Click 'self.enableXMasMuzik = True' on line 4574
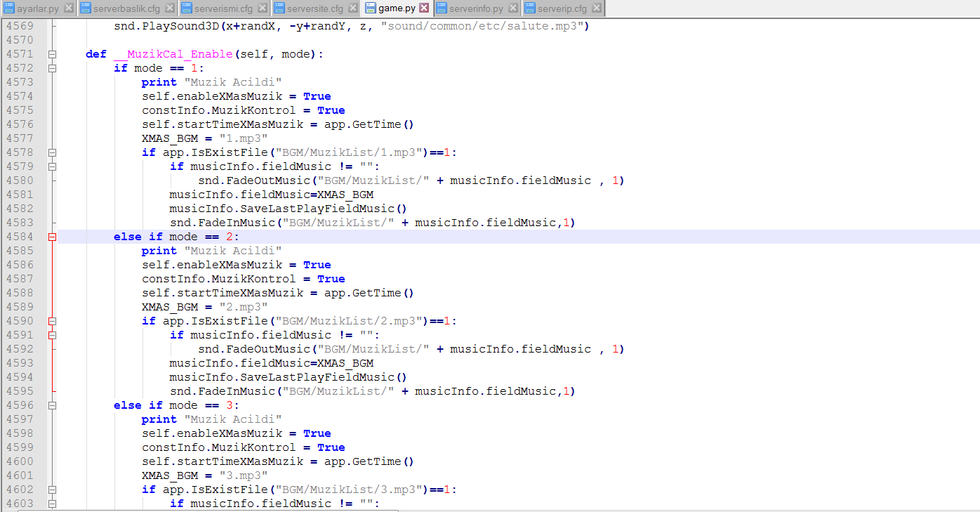Screen dimensions: 980x512 tap(237, 96)
